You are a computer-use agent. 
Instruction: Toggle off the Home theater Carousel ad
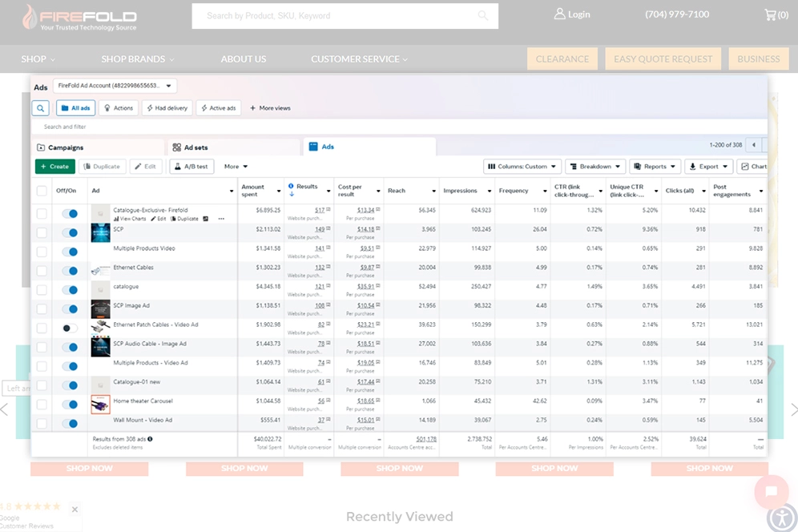pos(70,405)
